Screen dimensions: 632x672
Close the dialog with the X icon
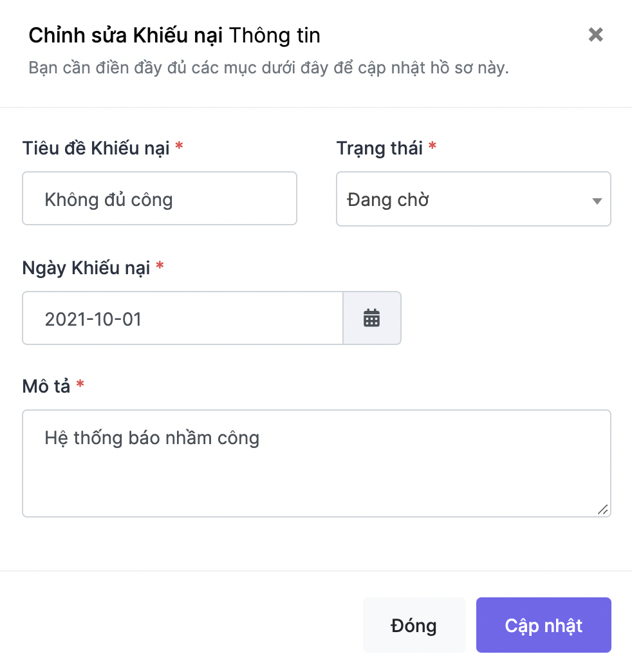pyautogui.click(x=595, y=35)
